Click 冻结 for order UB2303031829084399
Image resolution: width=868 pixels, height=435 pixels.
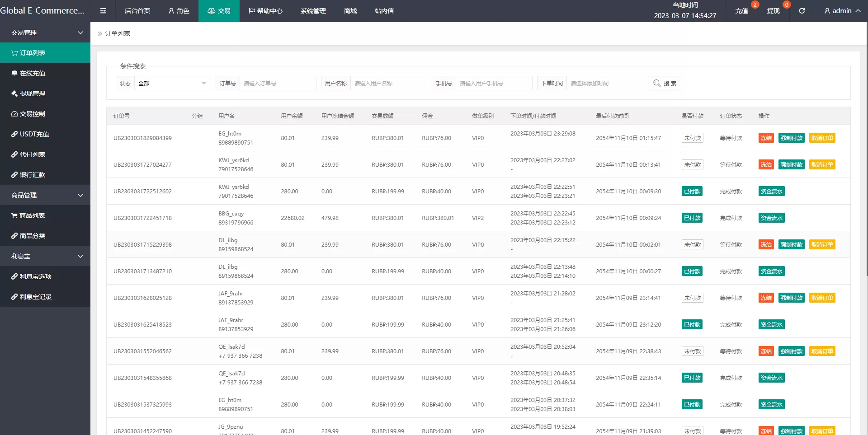coord(766,138)
